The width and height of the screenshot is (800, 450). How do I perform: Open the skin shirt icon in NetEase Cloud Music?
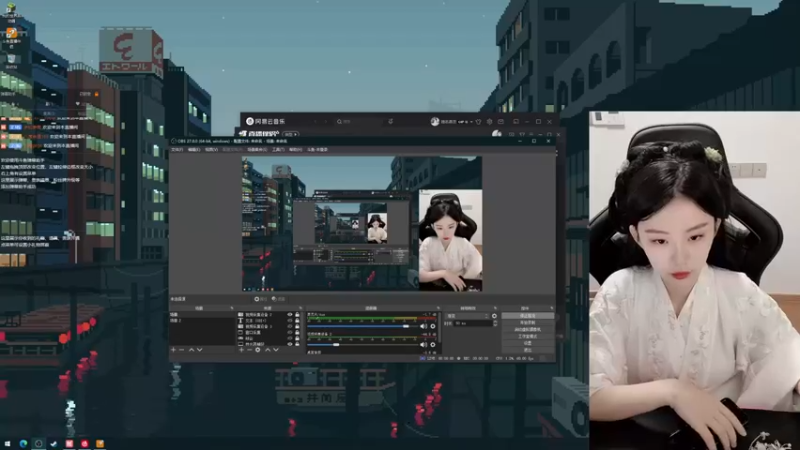[x=479, y=122]
